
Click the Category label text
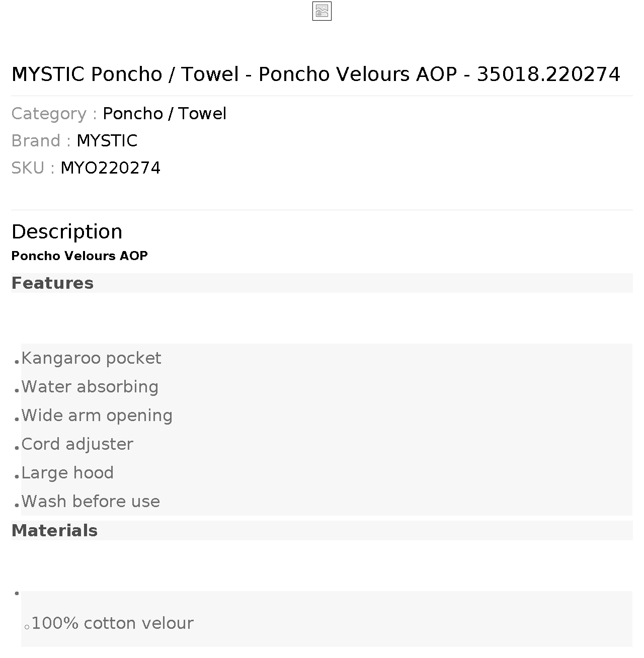tap(54, 114)
